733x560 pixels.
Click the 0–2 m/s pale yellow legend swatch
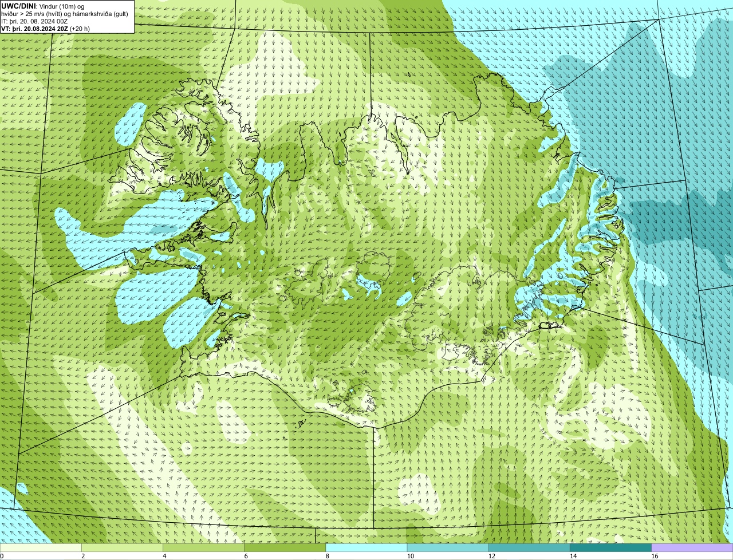click(41, 547)
